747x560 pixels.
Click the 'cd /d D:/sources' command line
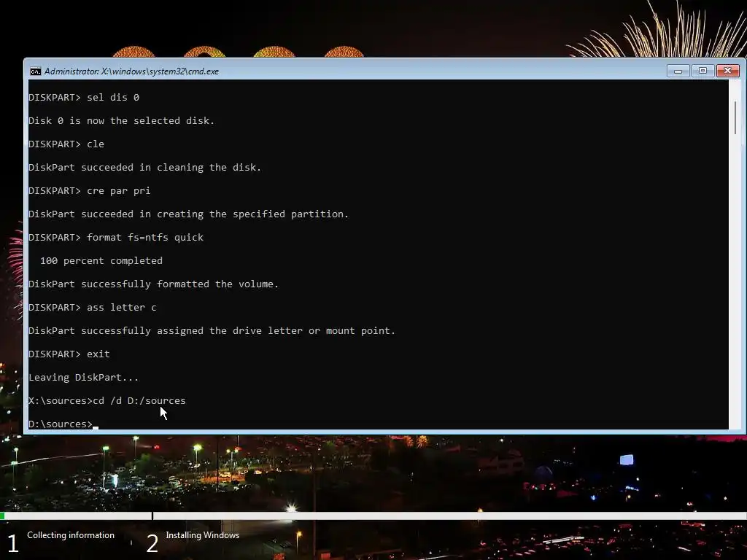(107, 401)
